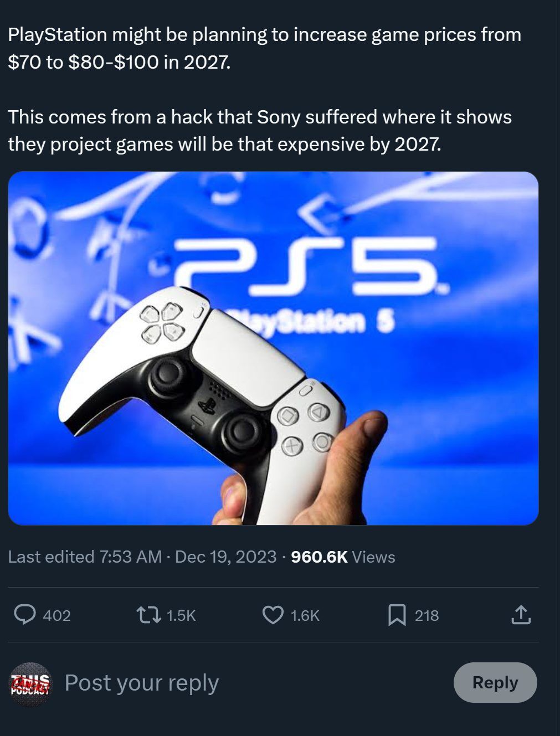The width and height of the screenshot is (560, 736).
Task: Click the Dec 19, 2023 timestamp
Action: pyautogui.click(x=225, y=557)
